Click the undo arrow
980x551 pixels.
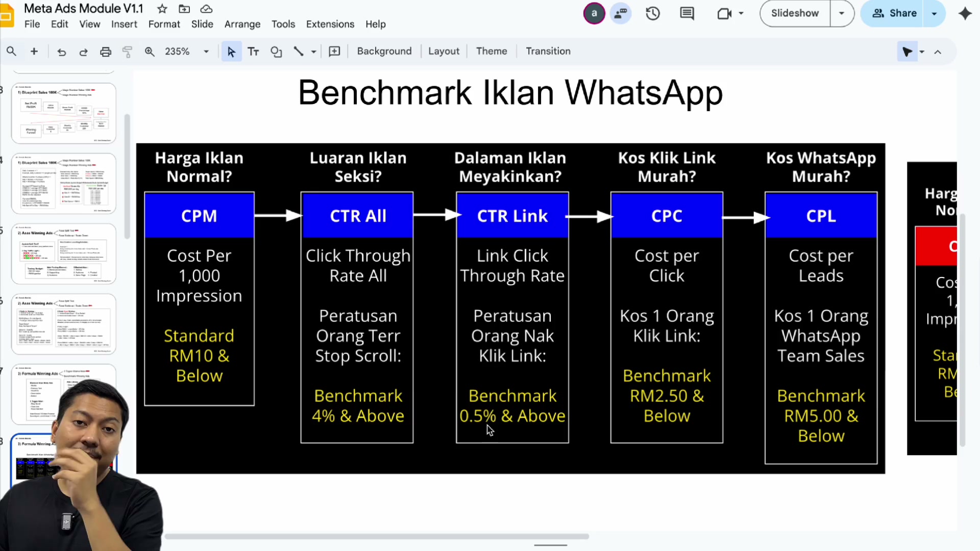coord(61,52)
